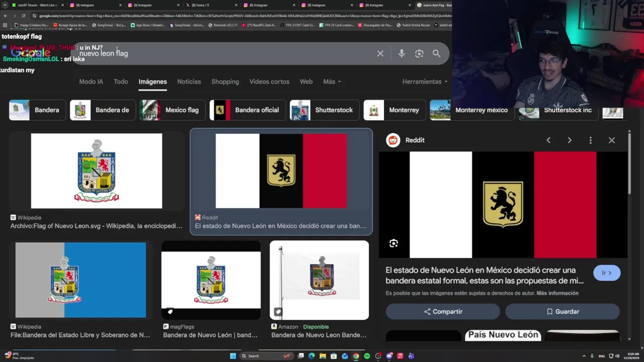Click the Reddit logo in the preview header
This screenshot has width=644, height=362.
(393, 140)
